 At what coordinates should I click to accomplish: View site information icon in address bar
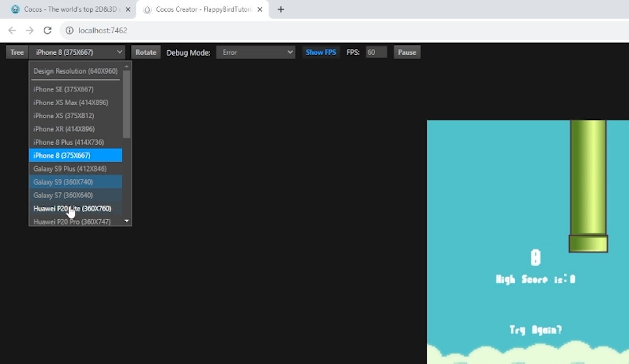click(69, 31)
